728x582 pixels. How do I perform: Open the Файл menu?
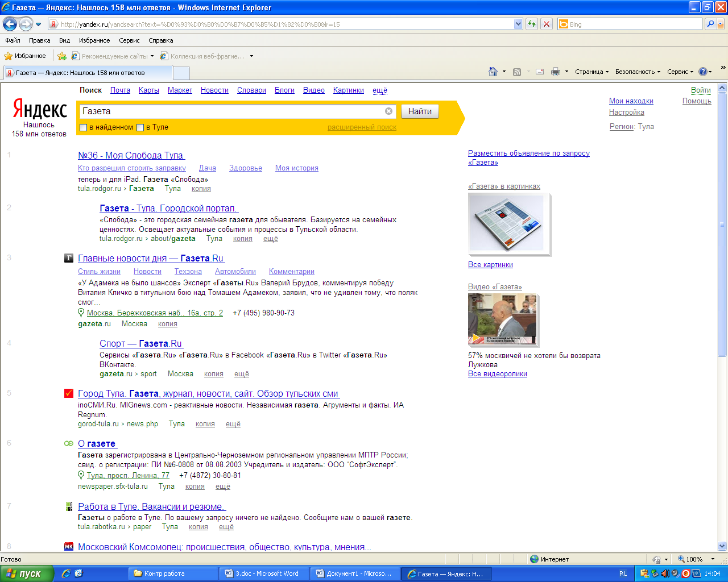click(x=13, y=40)
